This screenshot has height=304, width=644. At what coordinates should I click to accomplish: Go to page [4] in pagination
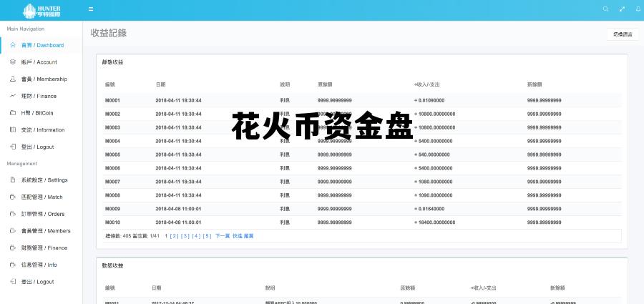point(196,236)
